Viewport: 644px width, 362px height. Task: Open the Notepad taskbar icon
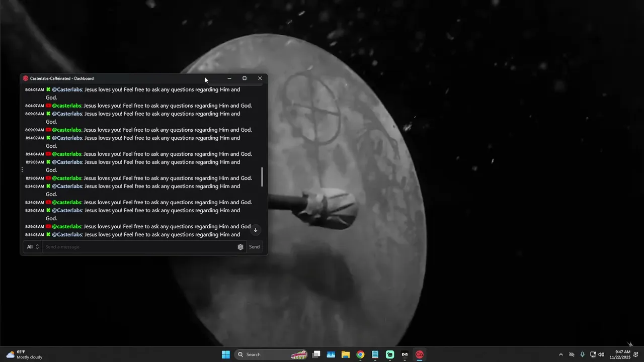point(375,354)
